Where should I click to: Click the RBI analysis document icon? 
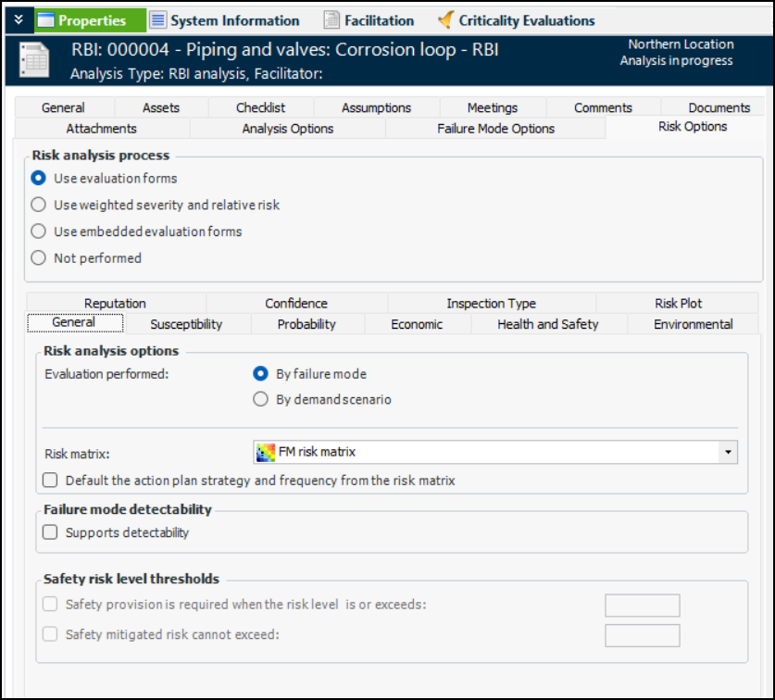coord(35,62)
